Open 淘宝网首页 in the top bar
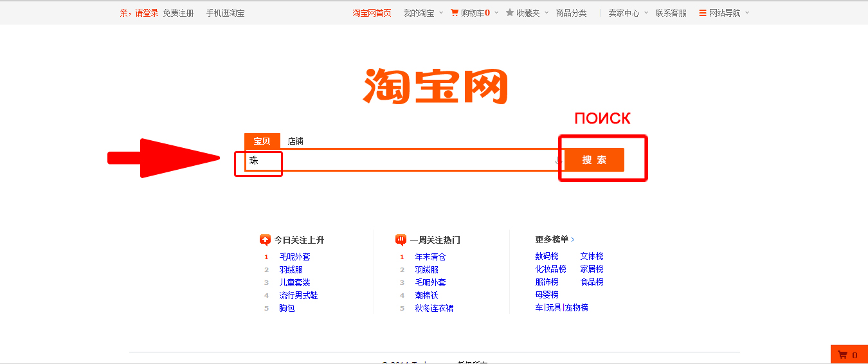The width and height of the screenshot is (868, 364). (x=372, y=13)
